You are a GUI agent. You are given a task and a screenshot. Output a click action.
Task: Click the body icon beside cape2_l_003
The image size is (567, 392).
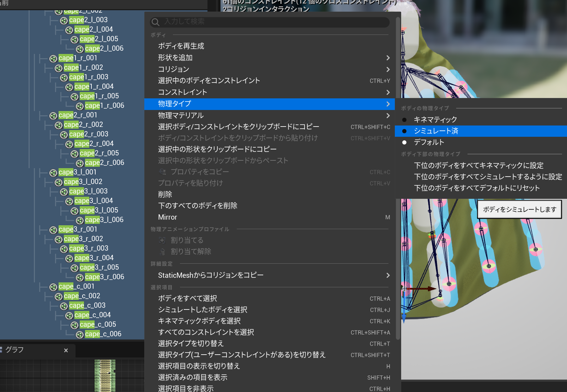(x=64, y=20)
